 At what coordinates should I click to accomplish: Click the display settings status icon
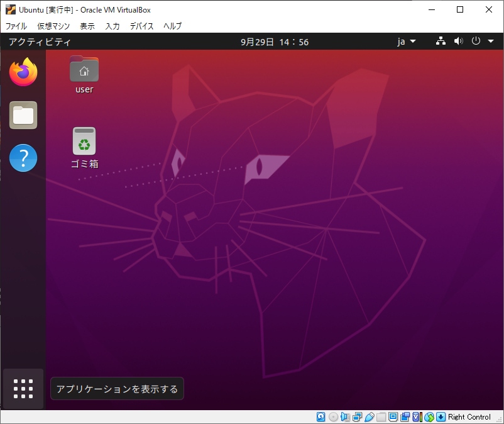click(x=393, y=417)
